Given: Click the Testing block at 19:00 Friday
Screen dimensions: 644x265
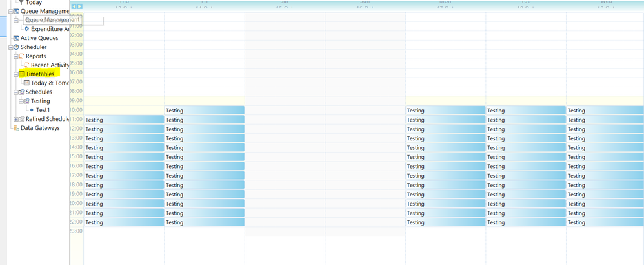Looking at the screenshot, I should click(205, 195).
